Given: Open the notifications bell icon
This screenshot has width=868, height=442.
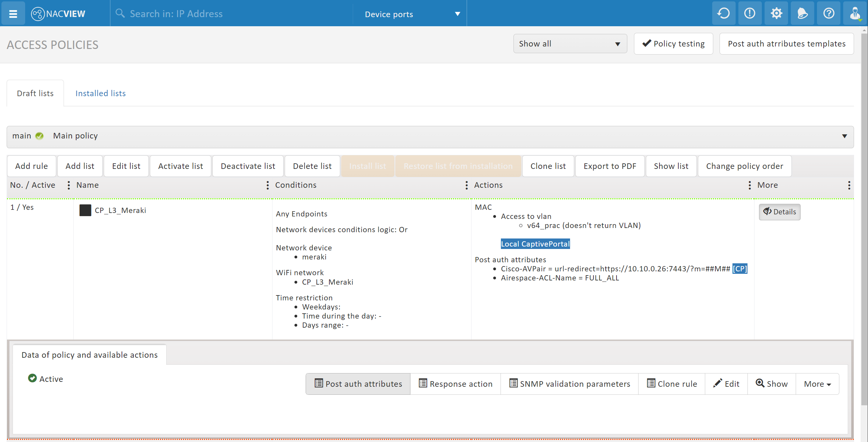Looking at the screenshot, I should coord(802,13).
